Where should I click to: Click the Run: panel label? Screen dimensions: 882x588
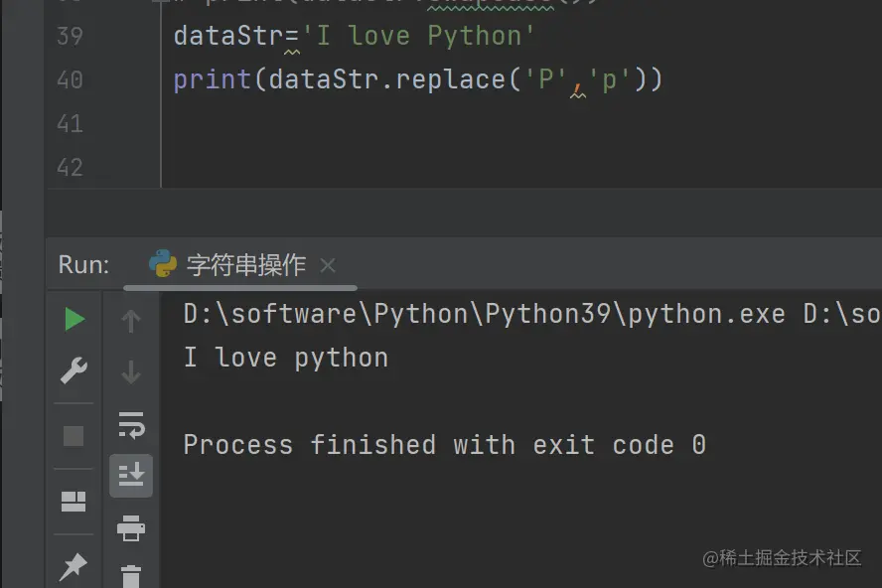pyautogui.click(x=83, y=264)
